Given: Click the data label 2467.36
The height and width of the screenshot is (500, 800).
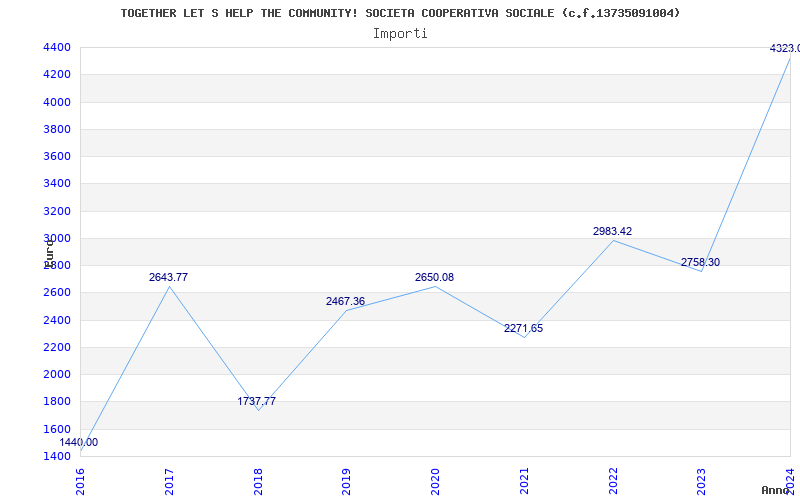Looking at the screenshot, I should 345,301.
